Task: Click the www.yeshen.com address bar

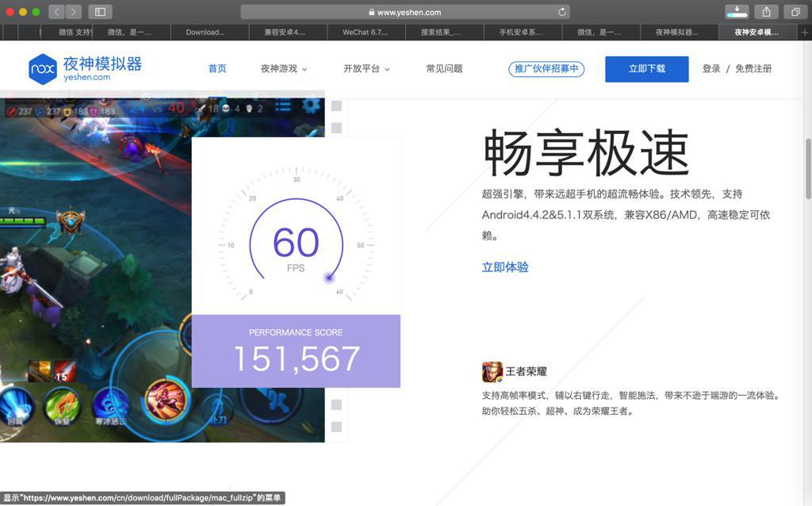Action: [x=405, y=12]
